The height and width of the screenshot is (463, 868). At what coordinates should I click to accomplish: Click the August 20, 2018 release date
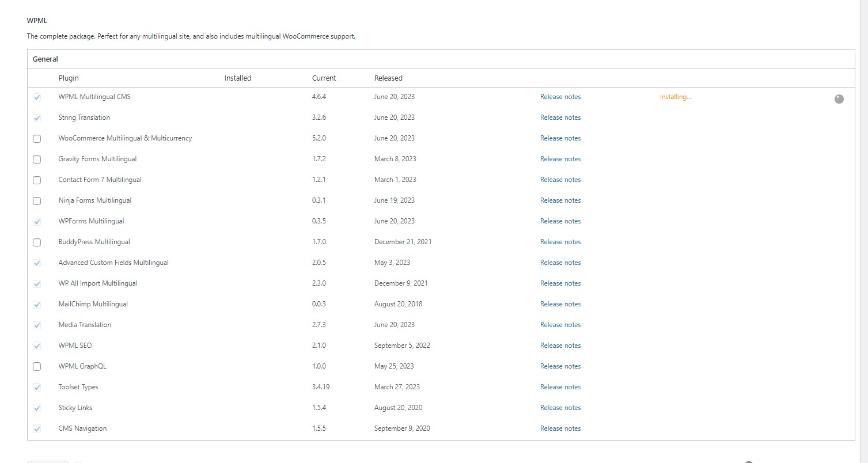[399, 304]
